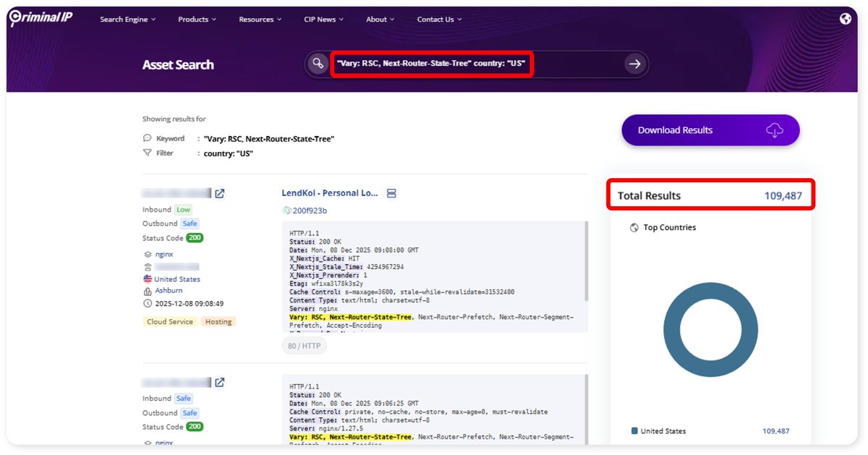Open first result IP in new tab
Viewport: 868px width, 455px height.
(x=220, y=193)
